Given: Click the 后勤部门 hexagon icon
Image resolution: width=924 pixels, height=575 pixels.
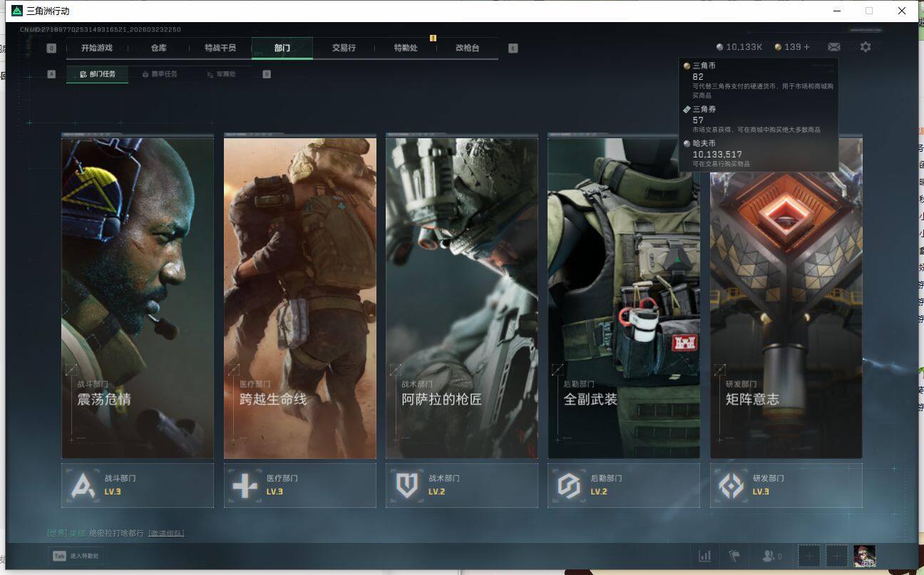Looking at the screenshot, I should coord(569,486).
